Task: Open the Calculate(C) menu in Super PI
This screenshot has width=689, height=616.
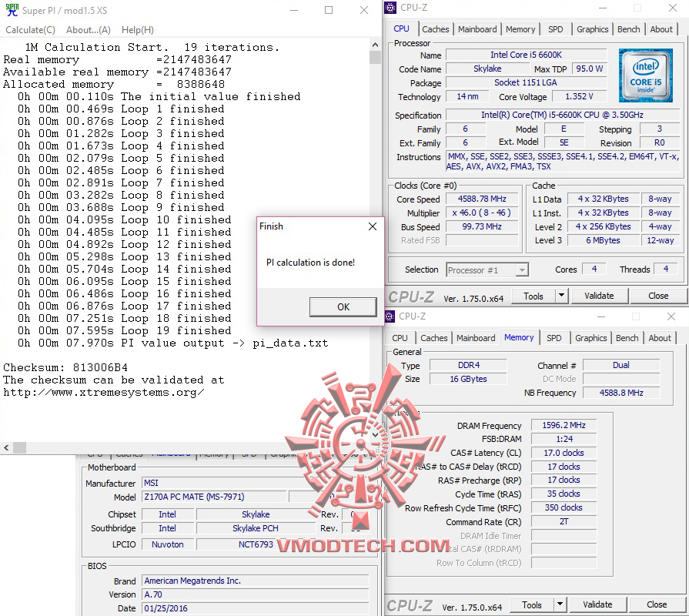Action: pos(30,30)
